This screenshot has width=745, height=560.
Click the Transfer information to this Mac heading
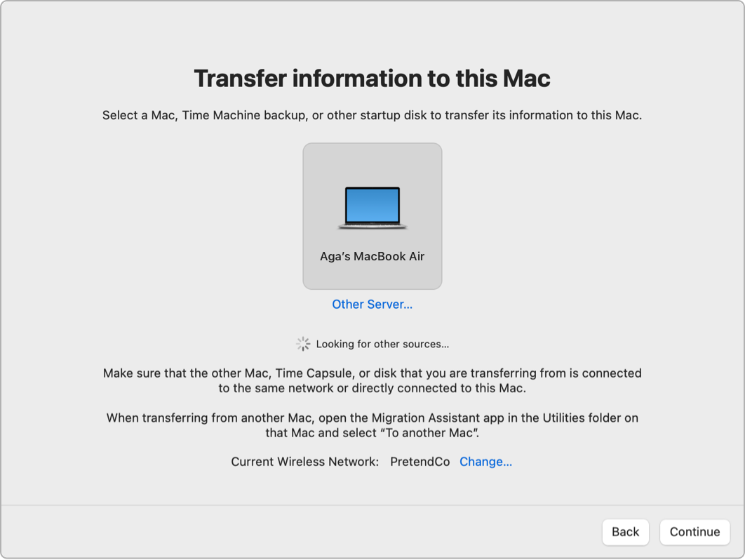tap(372, 79)
